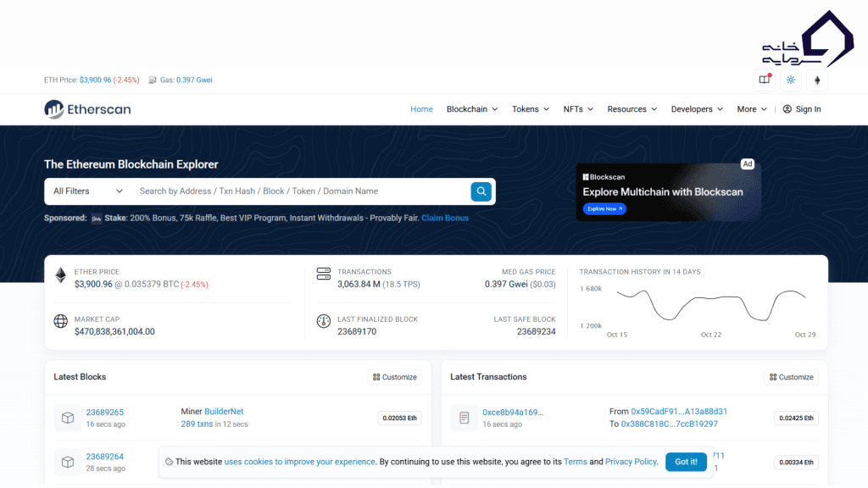Toggle the light/dark theme sun icon
The height and width of the screenshot is (488, 868).
[x=790, y=79]
